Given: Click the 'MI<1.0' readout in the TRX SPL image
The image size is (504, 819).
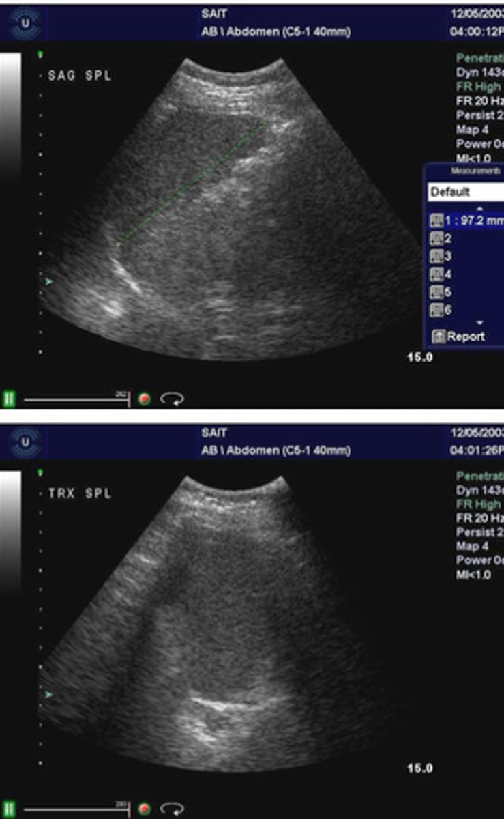Looking at the screenshot, I should pos(474,575).
